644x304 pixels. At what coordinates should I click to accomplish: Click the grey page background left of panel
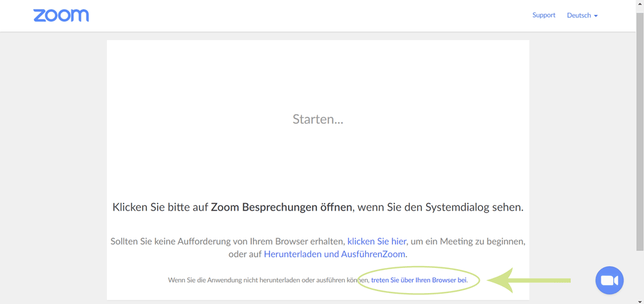53,161
